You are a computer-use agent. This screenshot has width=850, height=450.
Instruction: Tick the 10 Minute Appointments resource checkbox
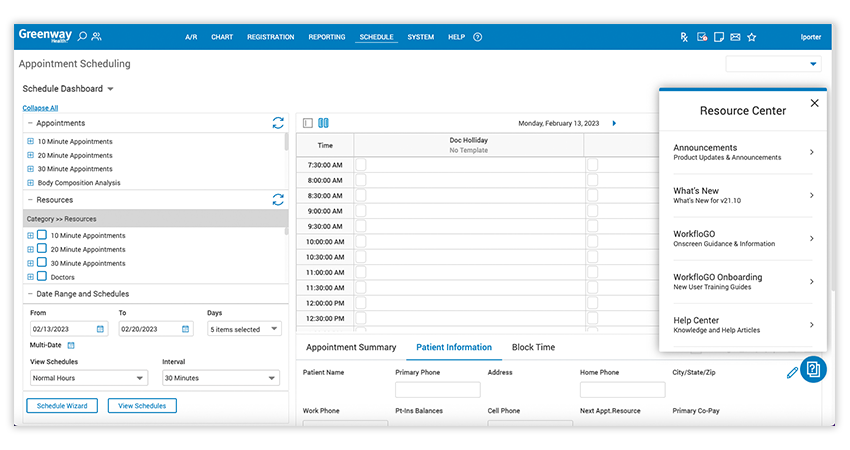point(42,235)
